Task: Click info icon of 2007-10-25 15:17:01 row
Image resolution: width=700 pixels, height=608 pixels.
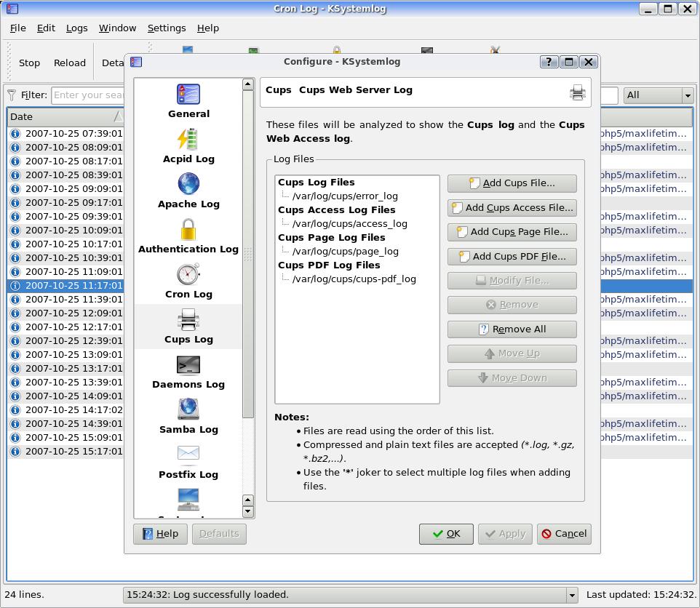Action: pyautogui.click(x=15, y=452)
